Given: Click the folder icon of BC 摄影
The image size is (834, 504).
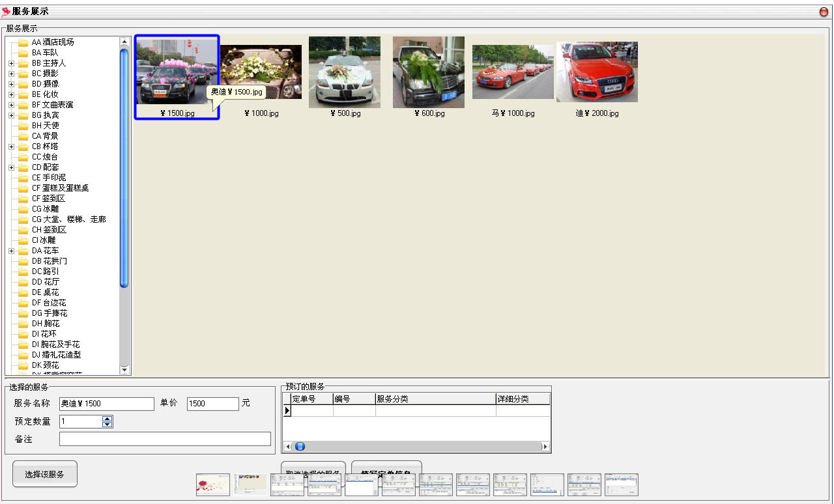Looking at the screenshot, I should [x=23, y=74].
